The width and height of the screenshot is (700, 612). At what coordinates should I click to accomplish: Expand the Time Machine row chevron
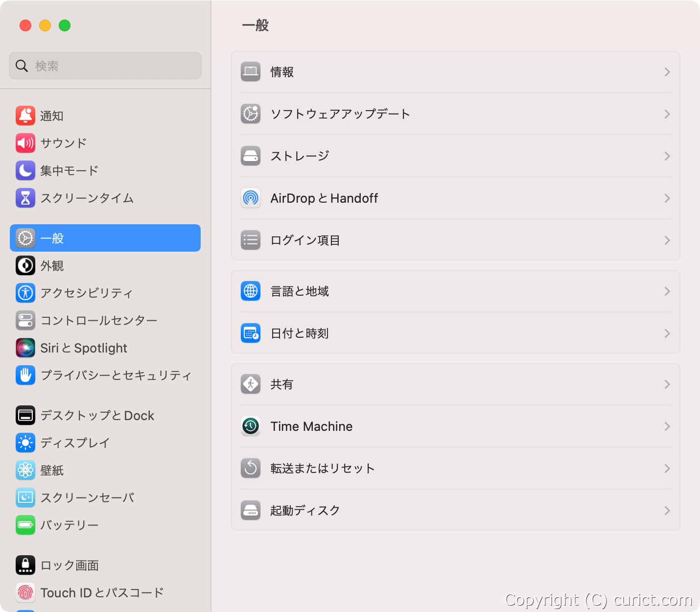pos(667,426)
